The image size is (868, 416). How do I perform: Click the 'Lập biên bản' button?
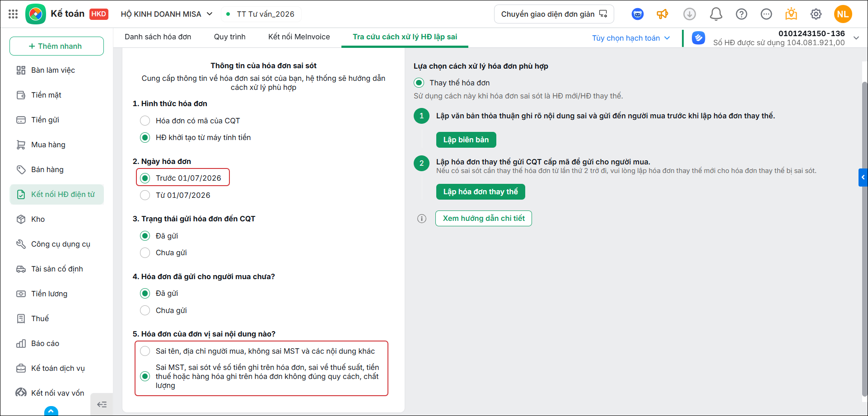466,140
